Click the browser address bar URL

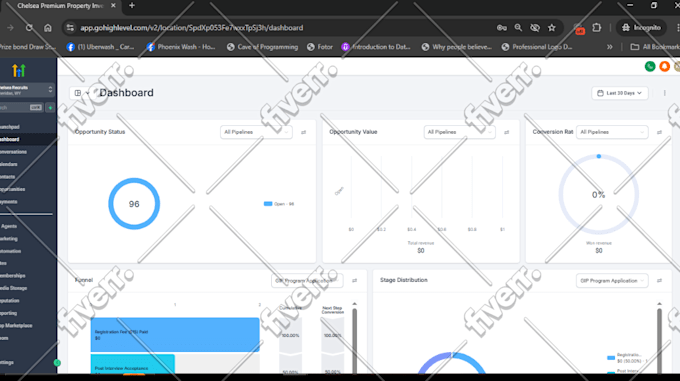(192, 28)
